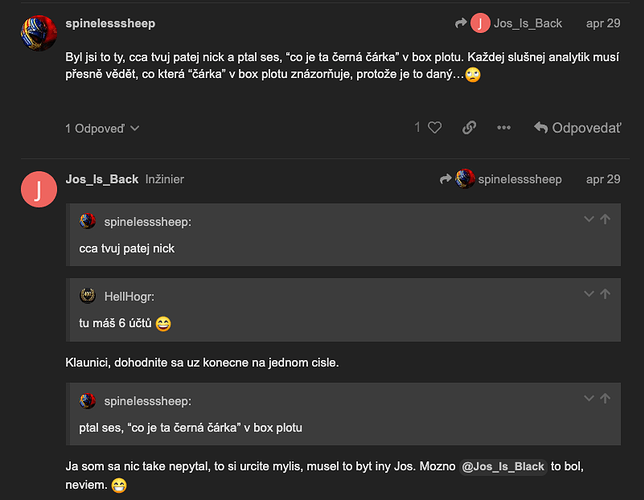Open spinelesssheep's large profile avatar
Viewport: 644px width, 500px height.
pos(39,33)
